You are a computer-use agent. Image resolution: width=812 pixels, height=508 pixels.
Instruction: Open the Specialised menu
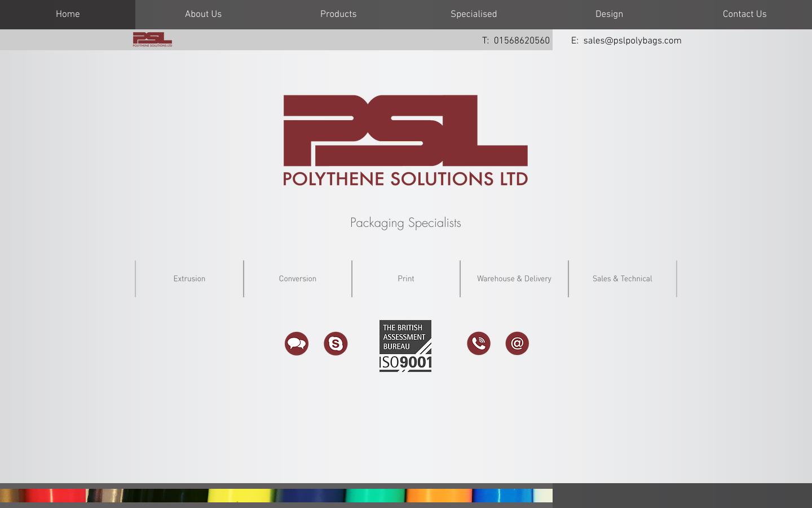tap(474, 14)
